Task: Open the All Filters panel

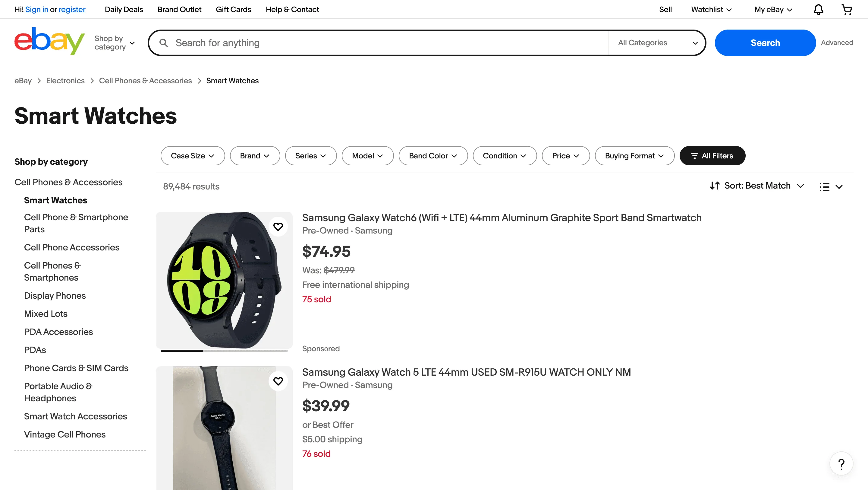Action: (x=712, y=155)
